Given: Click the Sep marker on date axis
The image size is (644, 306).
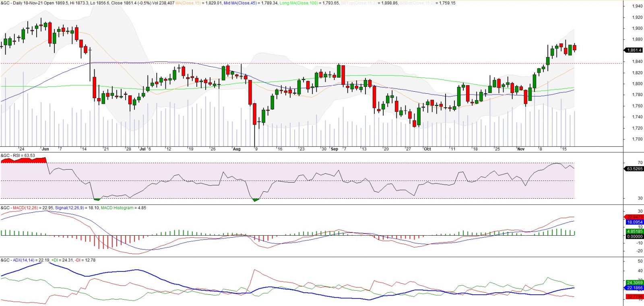Looking at the screenshot, I should click(x=334, y=149).
